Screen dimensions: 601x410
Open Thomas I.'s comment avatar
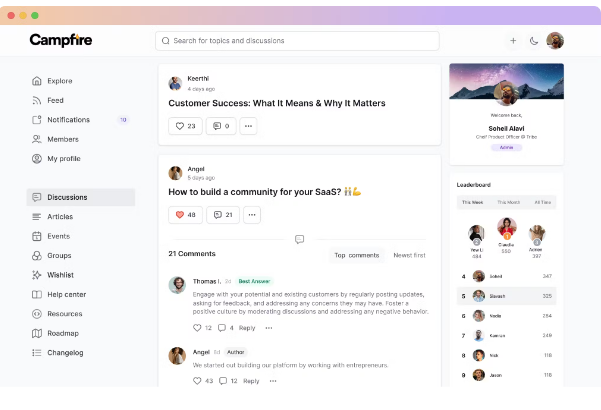tap(177, 285)
